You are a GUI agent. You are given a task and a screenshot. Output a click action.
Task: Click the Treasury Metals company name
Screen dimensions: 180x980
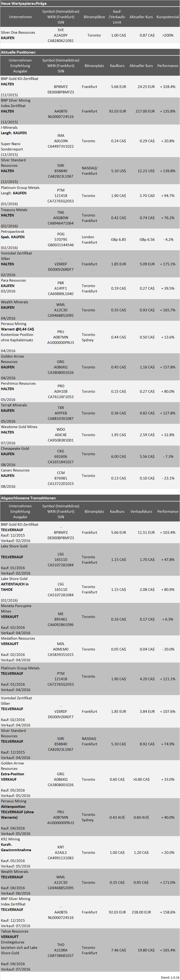pyautogui.click(x=14, y=210)
